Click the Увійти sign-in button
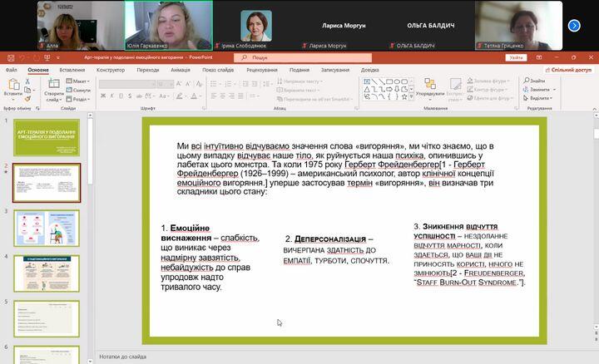599x364 pixels. point(516,57)
